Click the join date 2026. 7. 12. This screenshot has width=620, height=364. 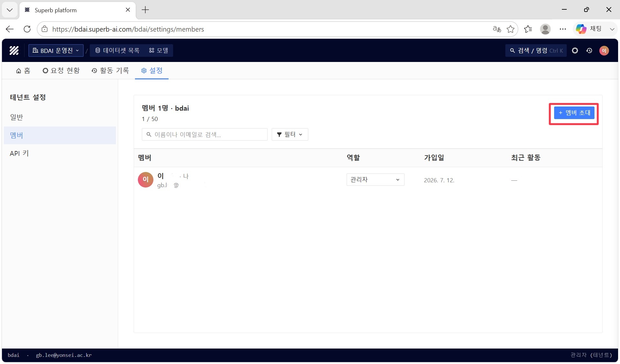click(x=439, y=180)
